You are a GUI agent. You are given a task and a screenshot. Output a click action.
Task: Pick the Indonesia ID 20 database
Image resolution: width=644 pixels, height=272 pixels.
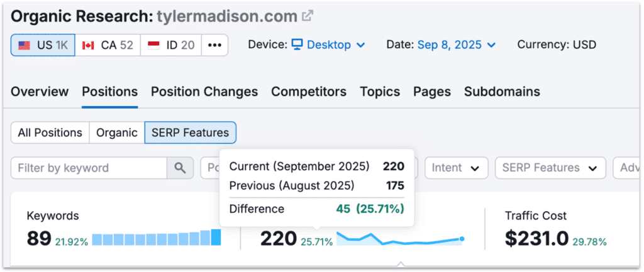pos(171,45)
